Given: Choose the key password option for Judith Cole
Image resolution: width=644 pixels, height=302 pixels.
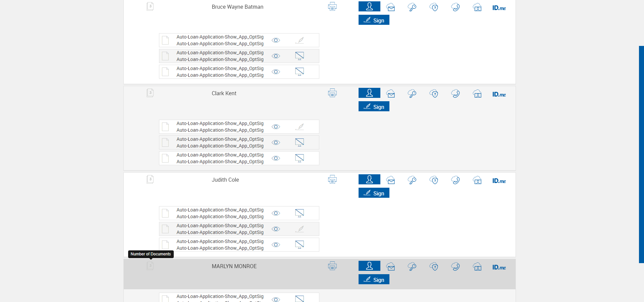Looking at the screenshot, I should click(412, 180).
